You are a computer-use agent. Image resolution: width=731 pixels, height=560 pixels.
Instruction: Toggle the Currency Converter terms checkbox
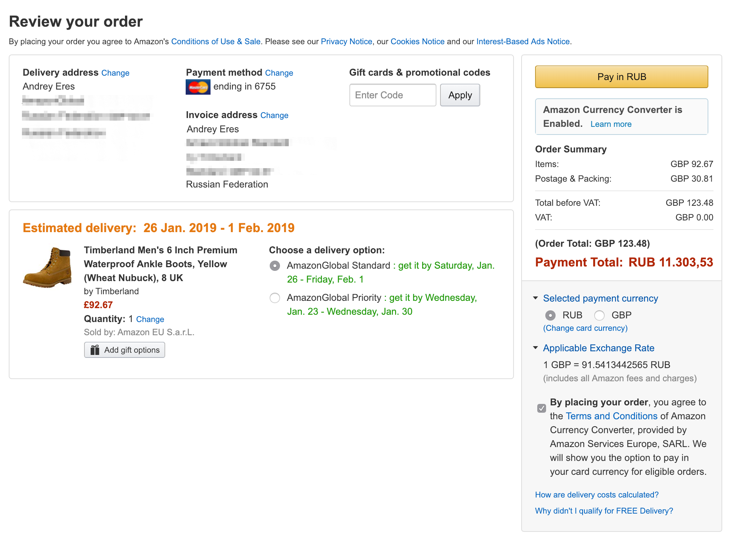coord(542,408)
